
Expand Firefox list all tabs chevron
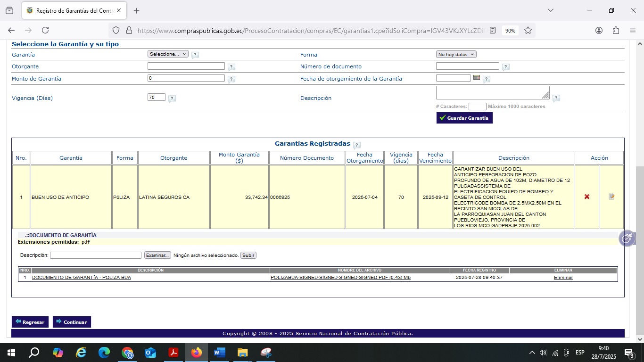[x=550, y=10]
